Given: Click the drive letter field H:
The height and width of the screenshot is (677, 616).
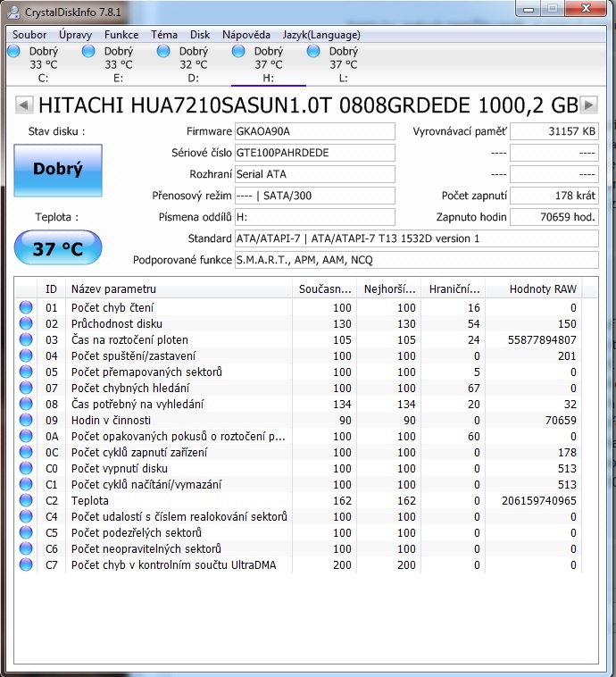Looking at the screenshot, I should [314, 217].
